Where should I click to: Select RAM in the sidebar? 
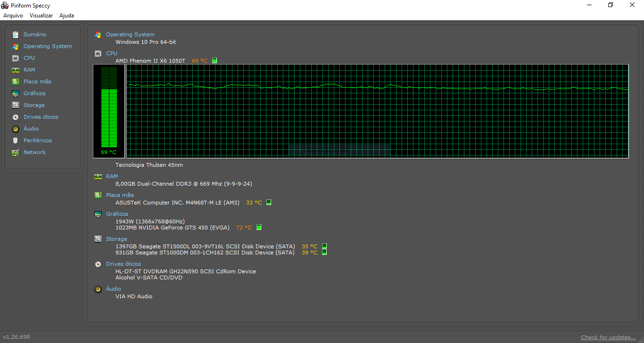tap(29, 70)
